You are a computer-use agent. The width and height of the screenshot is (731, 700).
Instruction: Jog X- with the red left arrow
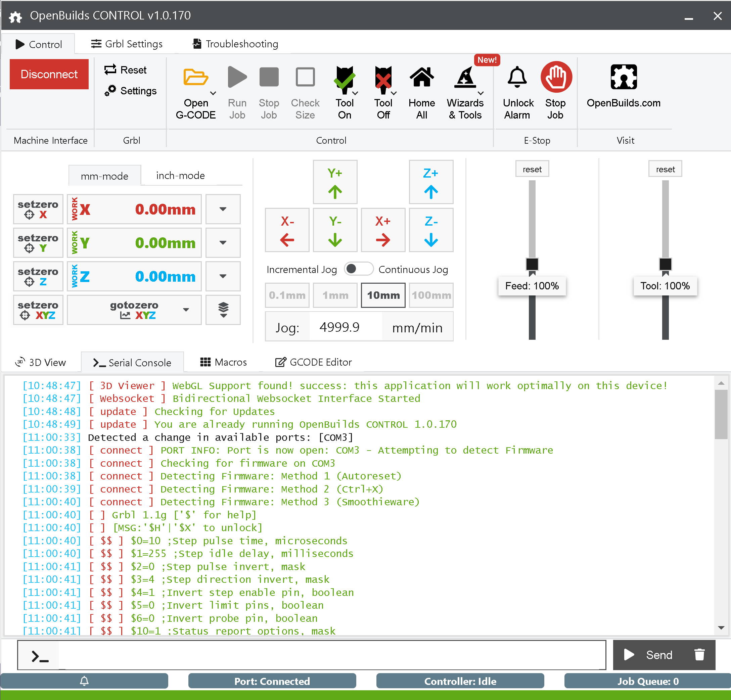click(x=287, y=230)
